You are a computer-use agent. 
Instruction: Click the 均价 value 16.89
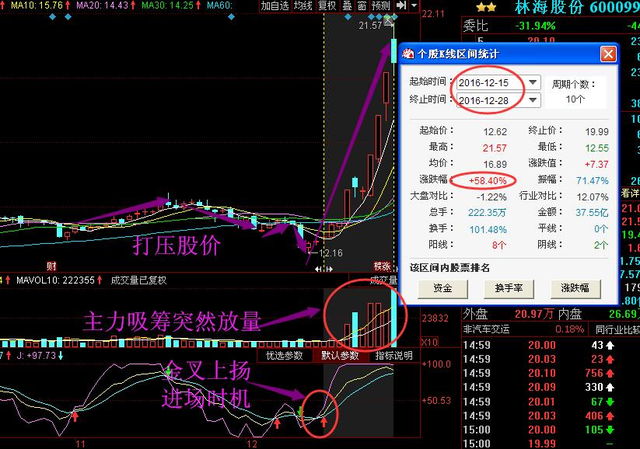coord(495,164)
